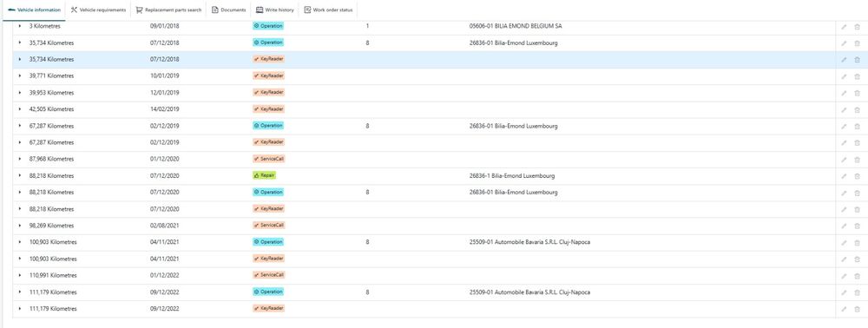868x328 pixels.
Task: Expand the 3 Kilometres row
Action: click(x=20, y=26)
